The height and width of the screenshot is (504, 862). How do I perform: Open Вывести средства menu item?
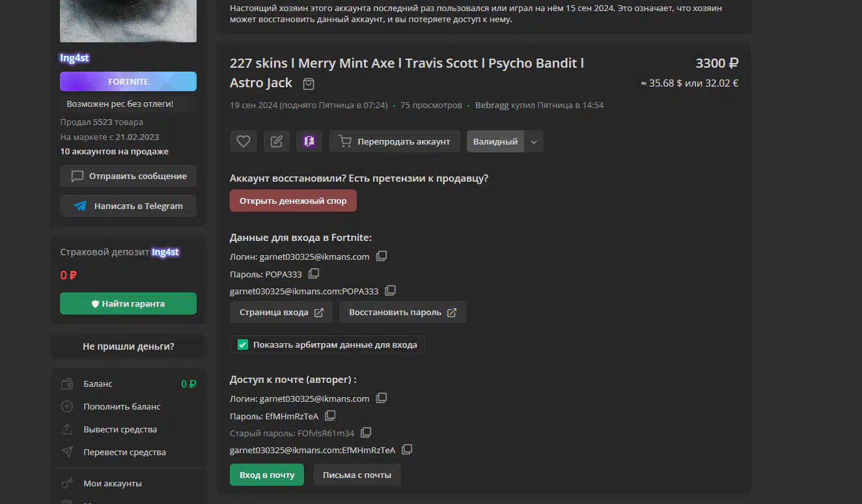128,429
